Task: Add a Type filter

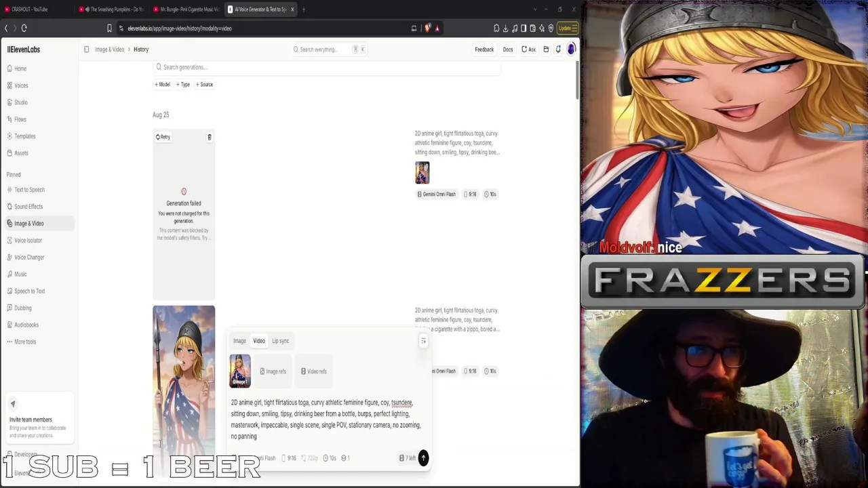Action: (183, 85)
